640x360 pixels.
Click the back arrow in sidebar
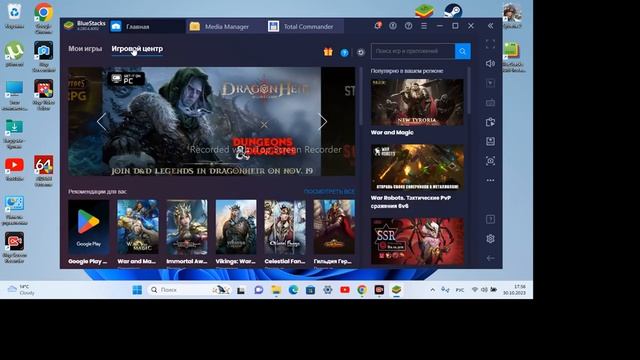490,258
